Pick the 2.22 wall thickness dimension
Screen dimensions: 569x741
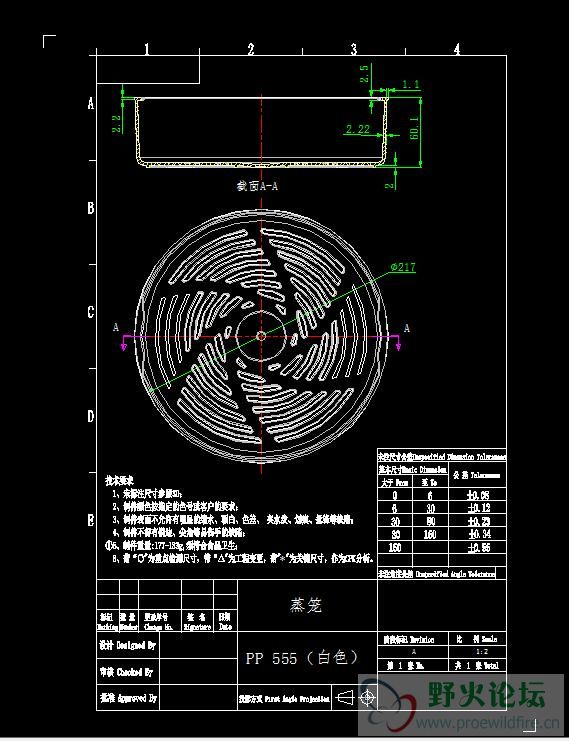358,129
